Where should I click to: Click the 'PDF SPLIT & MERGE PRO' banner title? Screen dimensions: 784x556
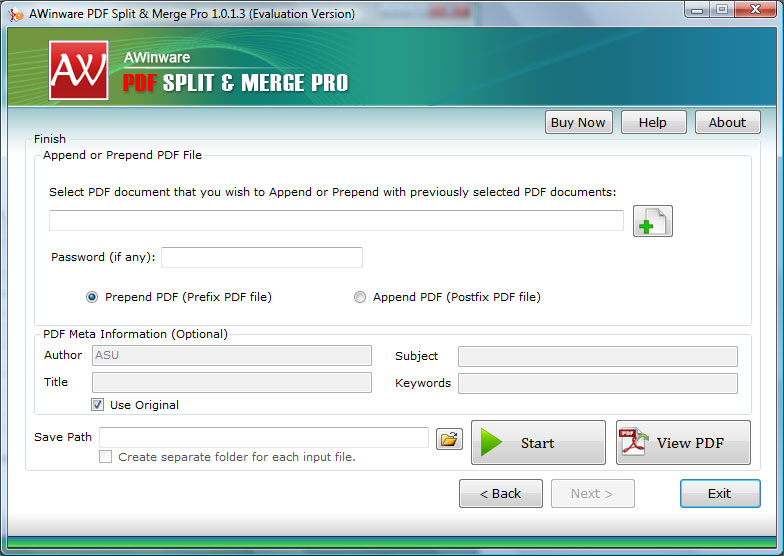tap(236, 82)
